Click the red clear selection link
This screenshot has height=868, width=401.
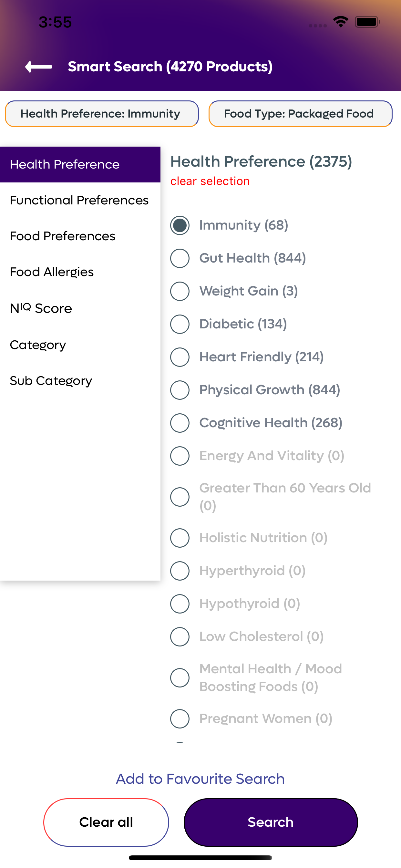pyautogui.click(x=210, y=181)
